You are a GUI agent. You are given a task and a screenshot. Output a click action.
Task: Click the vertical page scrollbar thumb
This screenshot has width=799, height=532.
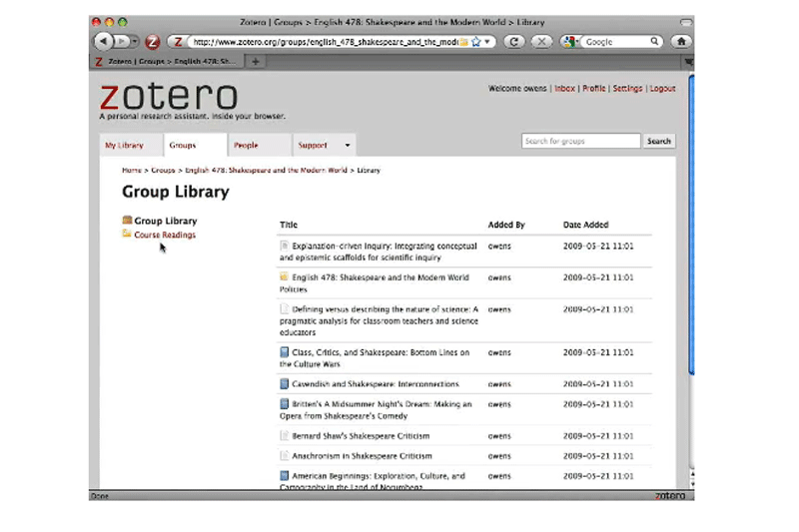point(691,224)
